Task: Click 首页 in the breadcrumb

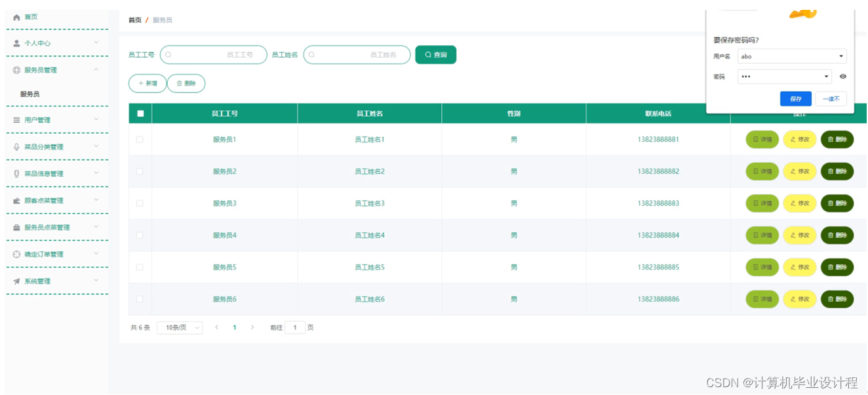Action: 134,20
